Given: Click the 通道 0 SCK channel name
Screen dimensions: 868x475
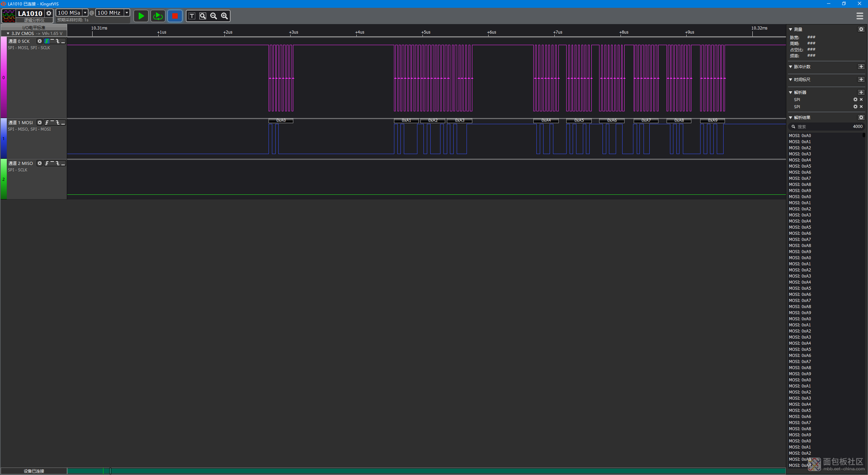Looking at the screenshot, I should [19, 41].
